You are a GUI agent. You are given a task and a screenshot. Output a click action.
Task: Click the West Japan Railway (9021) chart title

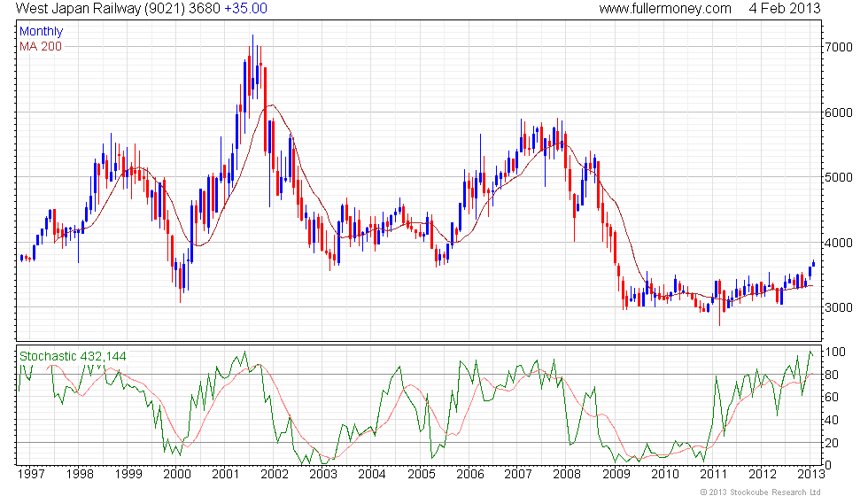coord(102,9)
